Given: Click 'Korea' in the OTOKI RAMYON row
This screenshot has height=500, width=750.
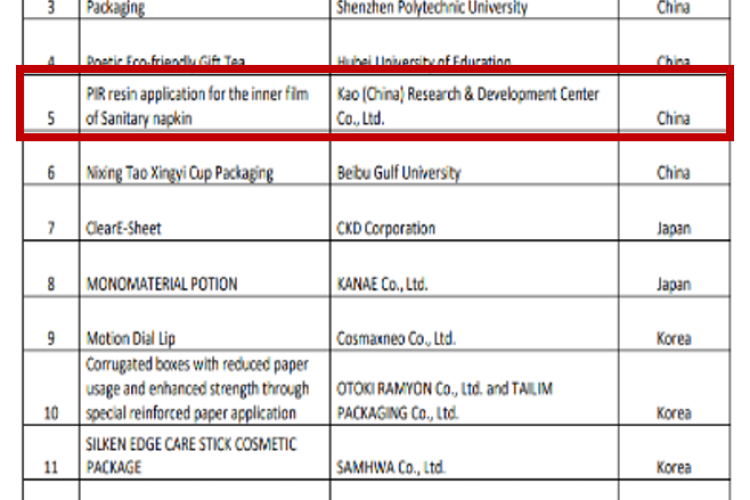Looking at the screenshot, I should point(674,388).
